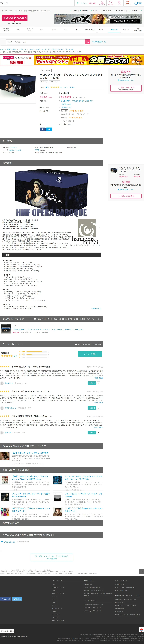This screenshot has width=144, height=644.
Task: Click the main product box image
Action: (18, 85)
